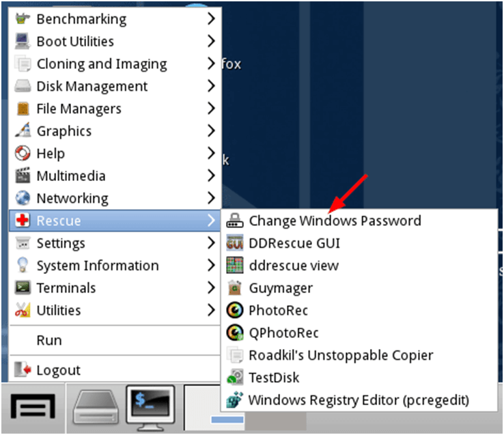Click the DDRescue GUI icon
Image resolution: width=504 pixels, height=435 pixels.
tap(235, 243)
